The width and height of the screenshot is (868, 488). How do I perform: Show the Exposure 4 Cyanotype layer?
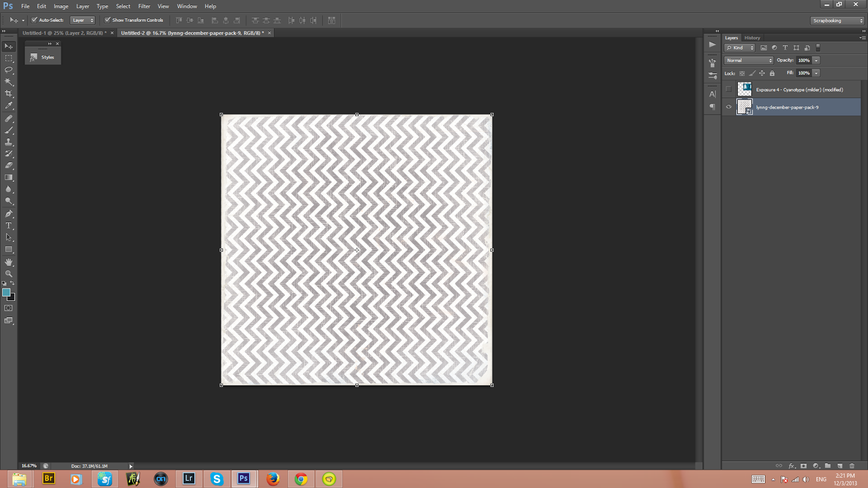click(729, 89)
